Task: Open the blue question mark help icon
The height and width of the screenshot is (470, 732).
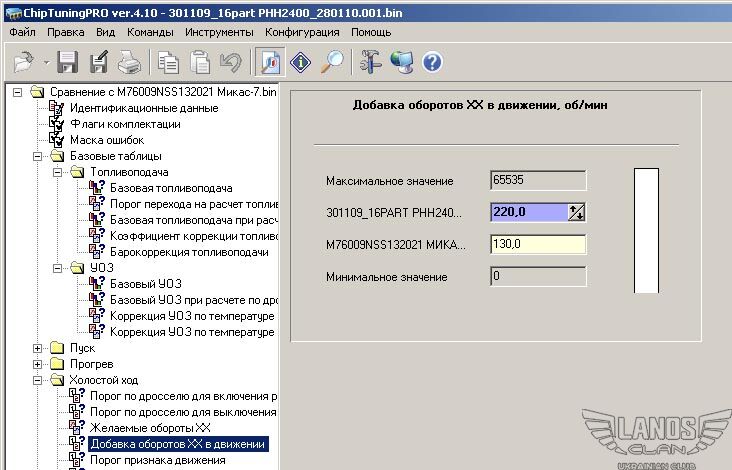Action: point(432,63)
